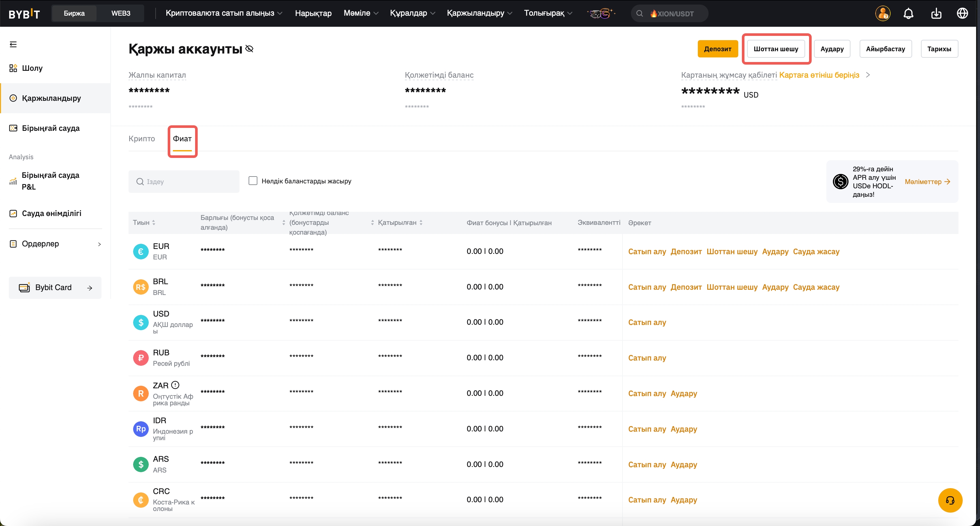Click the notification bell icon
The image size is (980, 526).
pos(908,14)
